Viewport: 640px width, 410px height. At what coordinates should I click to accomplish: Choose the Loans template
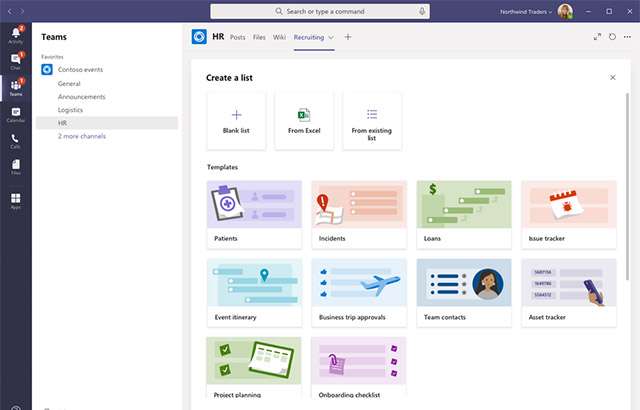[464, 215]
